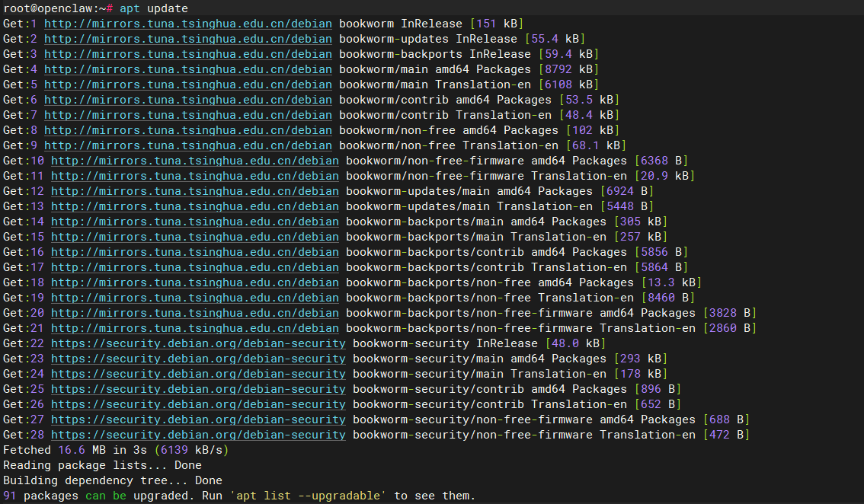864x504 pixels.
Task: Open the Get:16 backports/contrib Packages URL
Action: click(195, 252)
